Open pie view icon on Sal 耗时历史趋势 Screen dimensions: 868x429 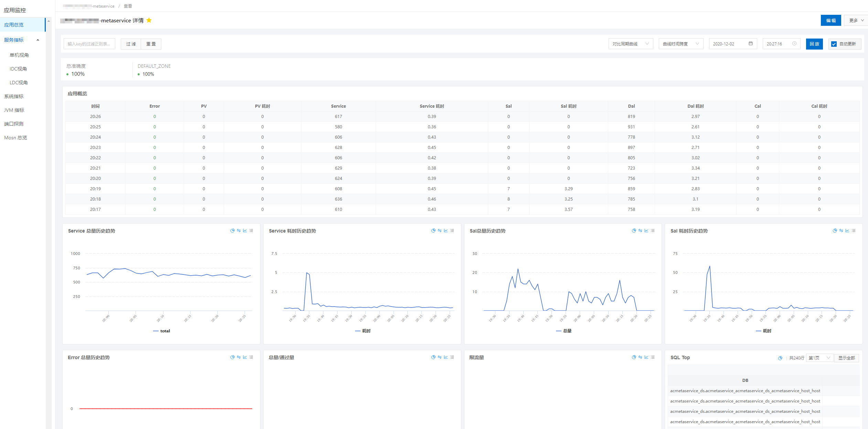(835, 231)
